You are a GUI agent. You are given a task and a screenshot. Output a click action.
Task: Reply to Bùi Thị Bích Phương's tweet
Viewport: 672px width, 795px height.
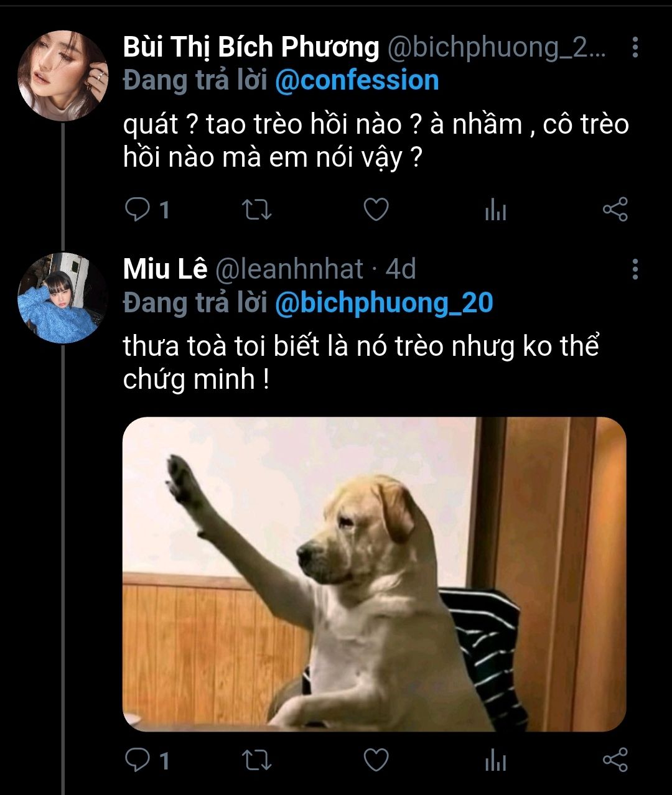(137, 210)
